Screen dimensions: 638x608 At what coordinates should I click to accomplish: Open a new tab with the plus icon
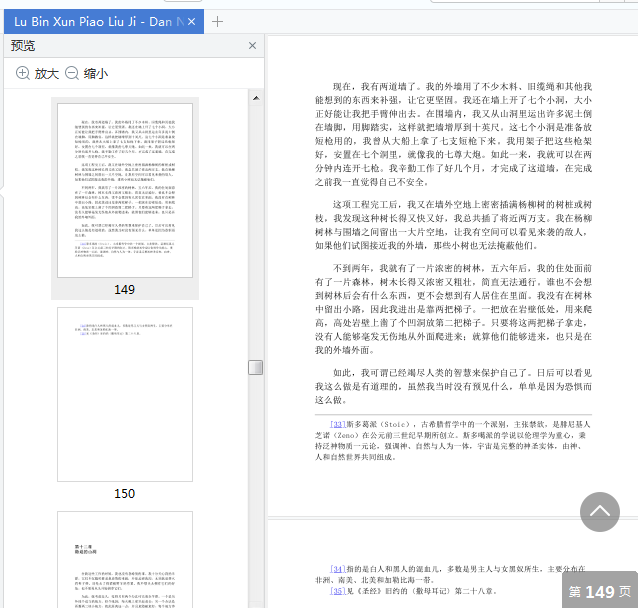click(218, 21)
